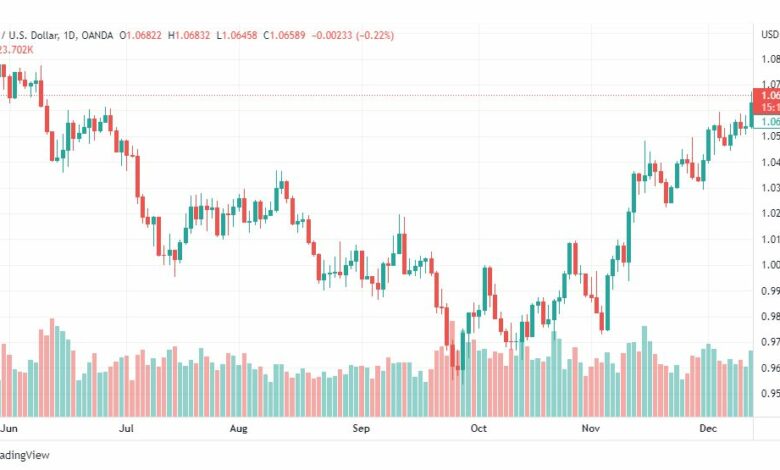Open the TradingView logo link
The width and height of the screenshot is (780, 470).
tap(24, 455)
